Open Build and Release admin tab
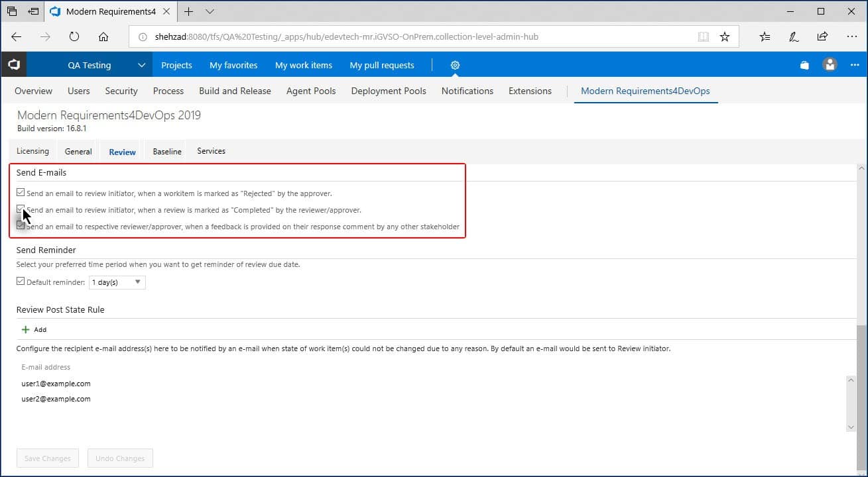Image resolution: width=868 pixels, height=477 pixels. pyautogui.click(x=235, y=91)
